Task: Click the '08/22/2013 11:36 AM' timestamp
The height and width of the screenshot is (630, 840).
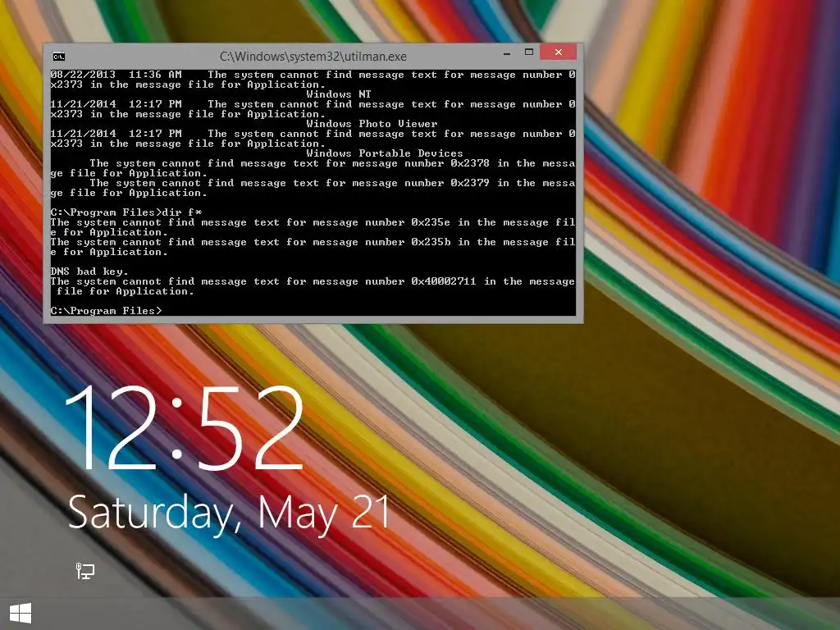Action: (x=116, y=75)
